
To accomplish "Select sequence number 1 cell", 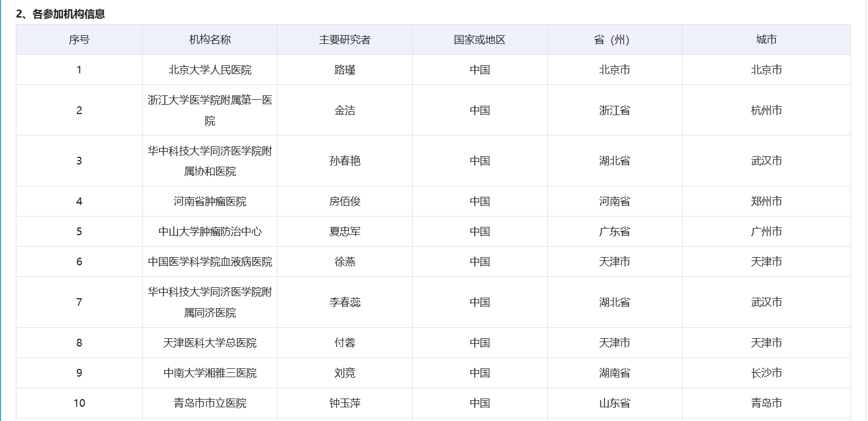I will point(79,70).
